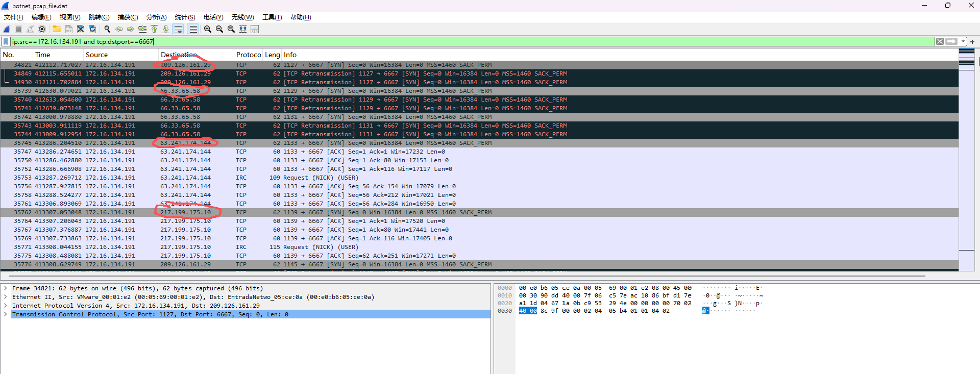This screenshot has height=374, width=980.
Task: Open the 编辑(E) menu
Action: pos(41,17)
